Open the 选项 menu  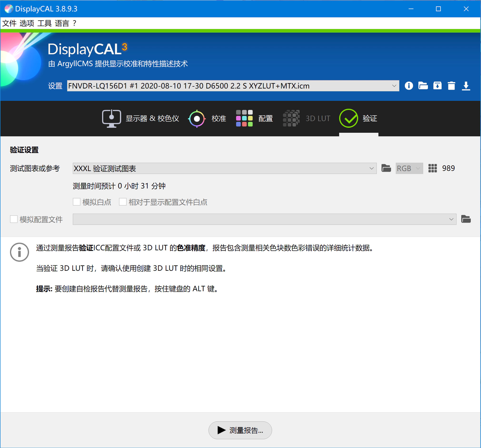(27, 23)
